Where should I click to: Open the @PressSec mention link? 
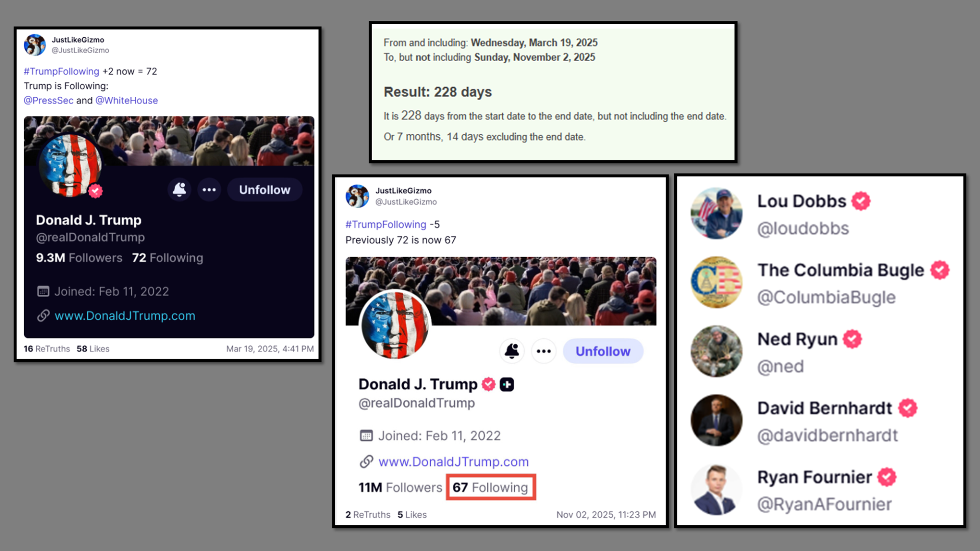(48, 101)
